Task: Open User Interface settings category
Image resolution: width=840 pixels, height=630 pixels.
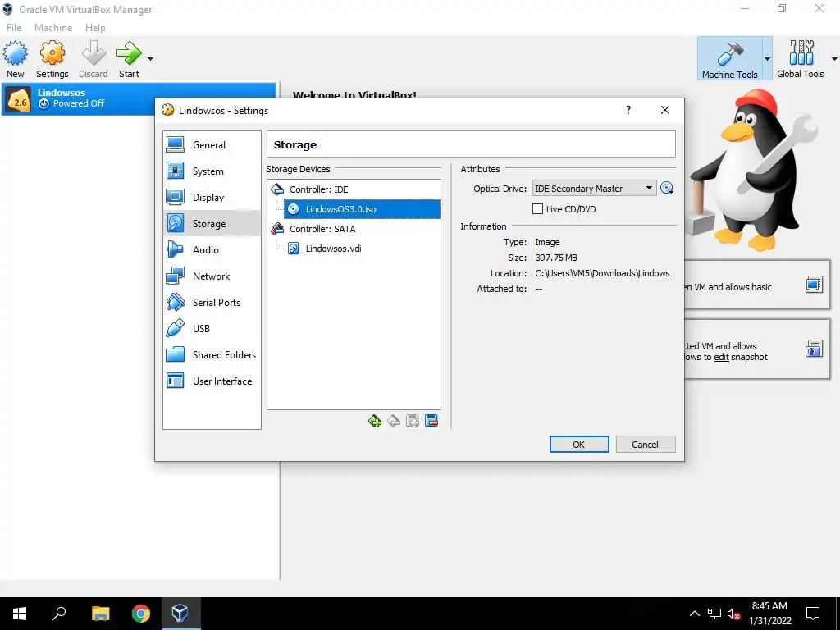Action: [x=212, y=381]
